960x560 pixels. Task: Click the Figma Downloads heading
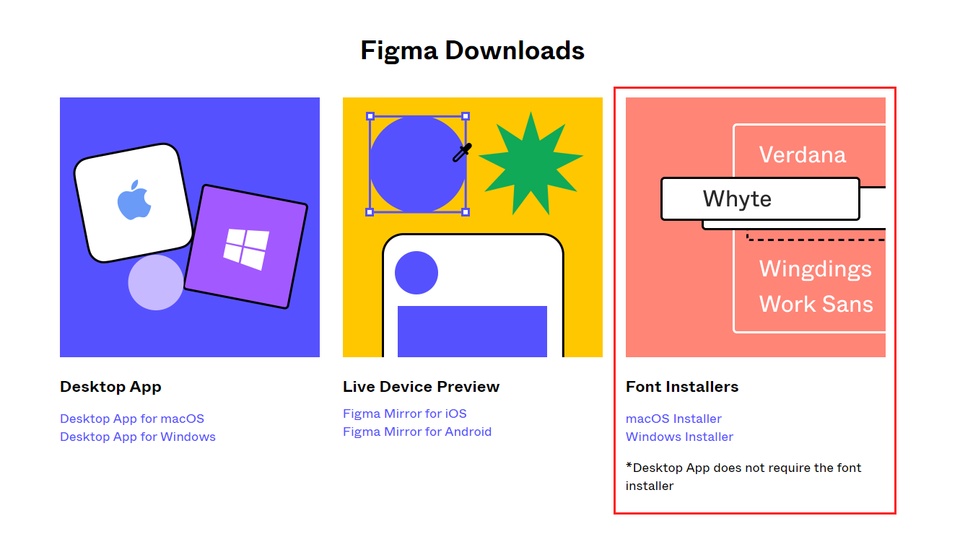473,51
